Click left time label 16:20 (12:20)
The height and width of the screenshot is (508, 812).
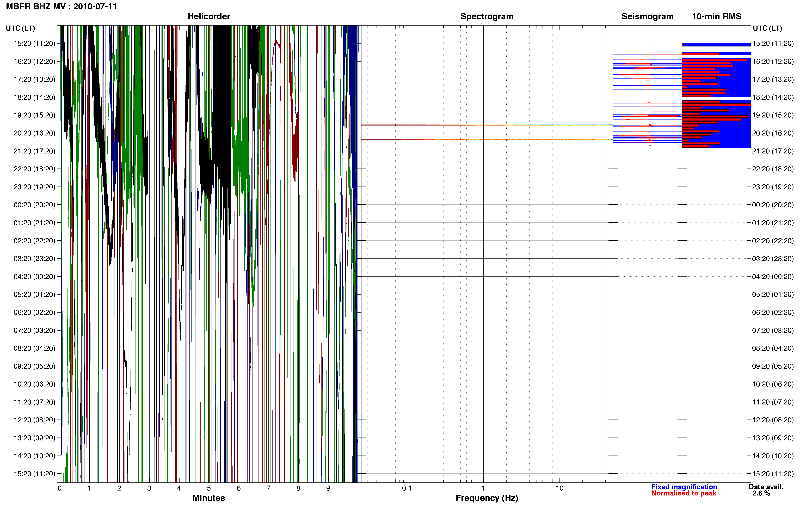34,62
